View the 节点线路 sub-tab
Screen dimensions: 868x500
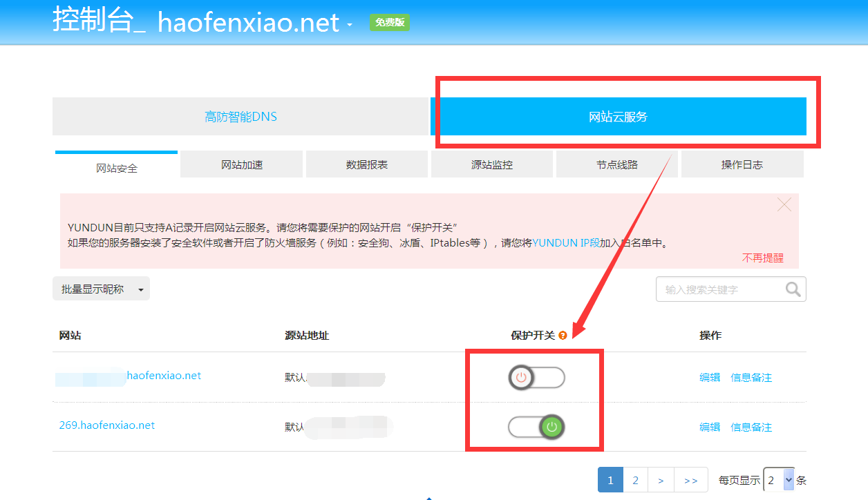point(617,165)
